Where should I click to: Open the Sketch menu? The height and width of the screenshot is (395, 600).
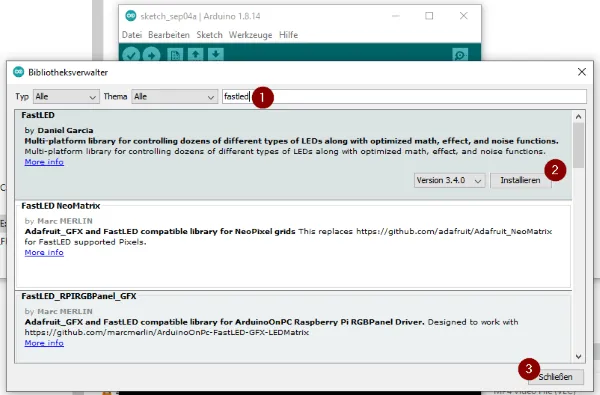point(209,35)
